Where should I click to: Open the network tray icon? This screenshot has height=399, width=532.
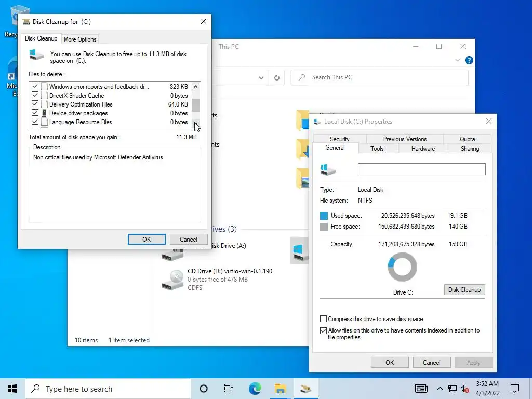453,389
